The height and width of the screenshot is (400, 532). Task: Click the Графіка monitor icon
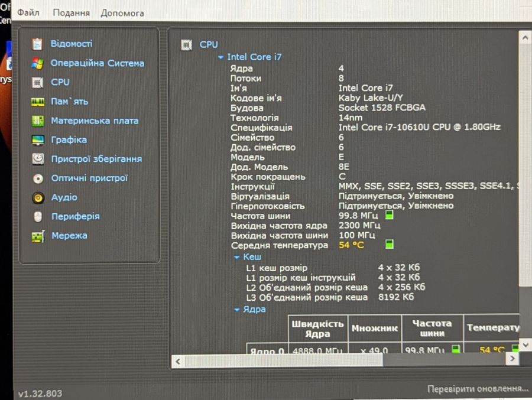[38, 140]
